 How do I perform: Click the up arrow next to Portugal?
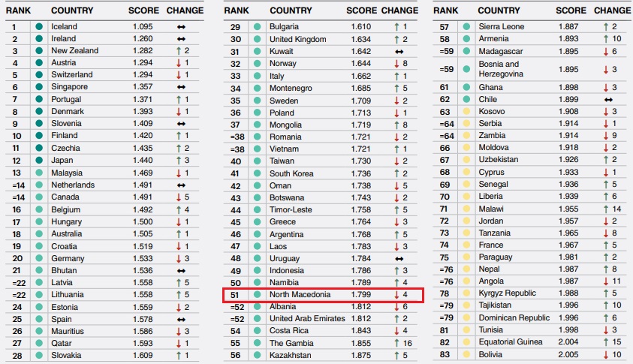coord(179,99)
